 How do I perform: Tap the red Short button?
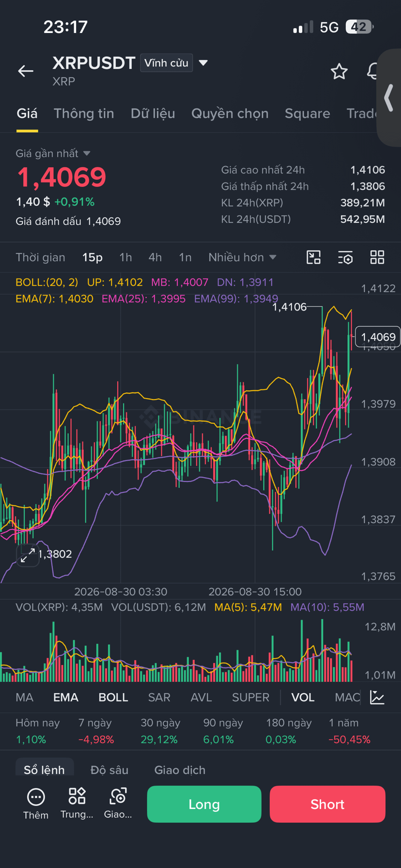(x=327, y=804)
